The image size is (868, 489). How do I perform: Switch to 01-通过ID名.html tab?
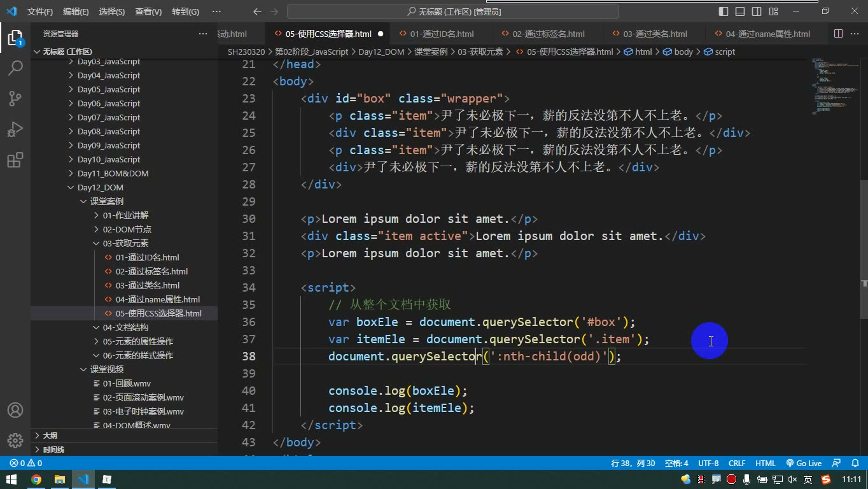pos(442,34)
